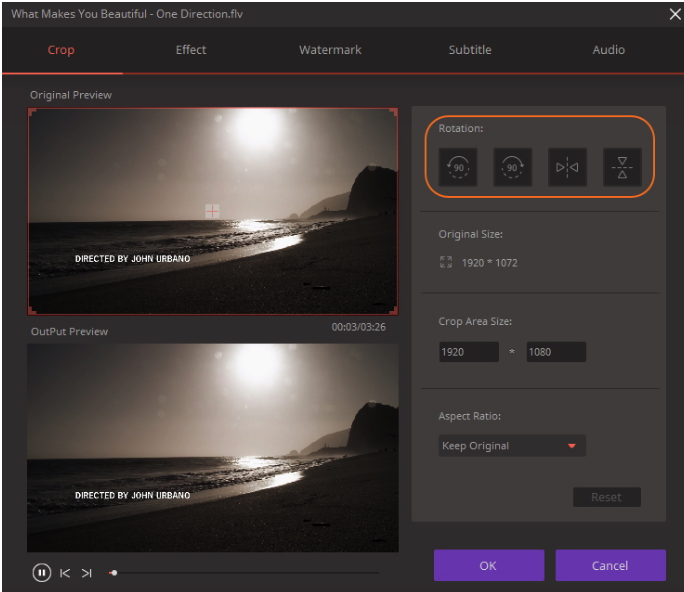
Task: Click the crop height field 1080
Action: click(x=556, y=352)
